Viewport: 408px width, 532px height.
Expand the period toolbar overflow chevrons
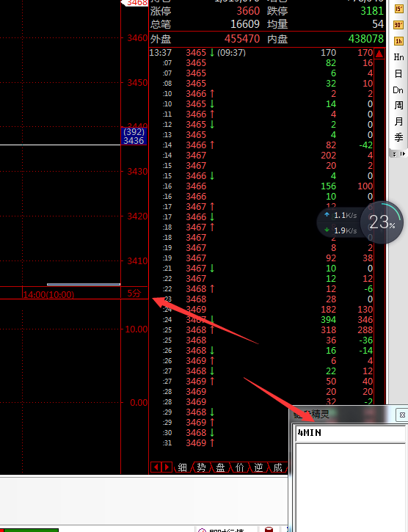coord(394,154)
